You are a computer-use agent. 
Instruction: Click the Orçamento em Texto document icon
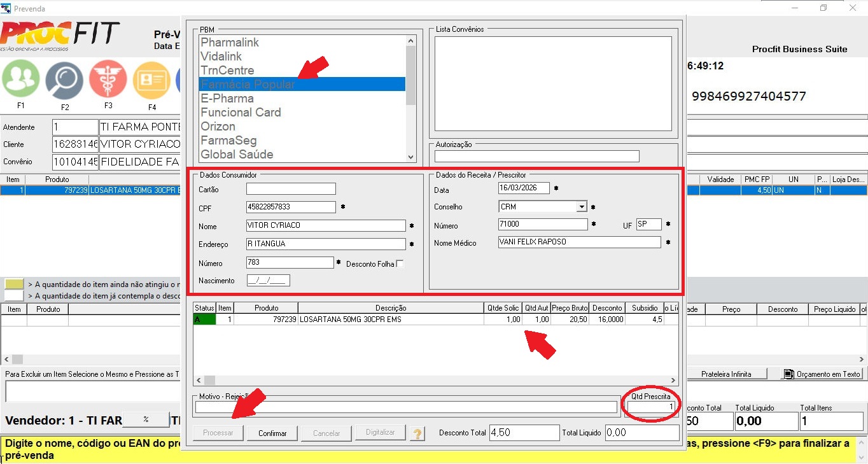pyautogui.click(x=788, y=374)
